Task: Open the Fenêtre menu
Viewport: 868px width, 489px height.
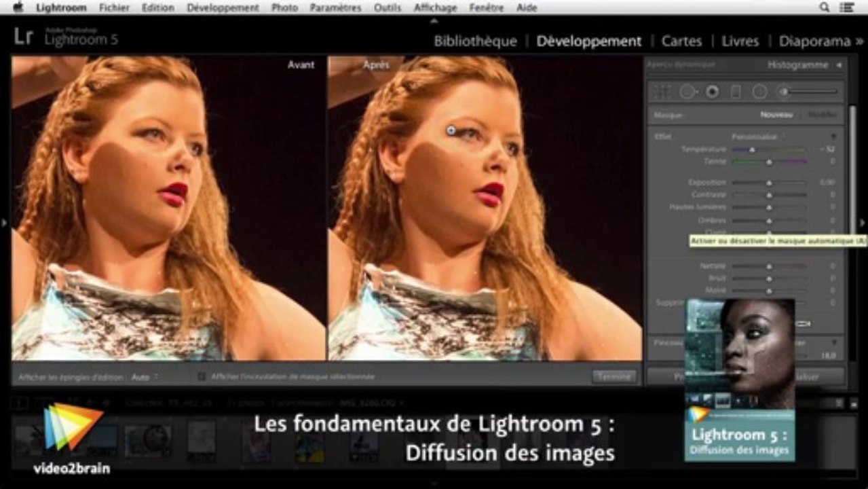Action: 487,7
